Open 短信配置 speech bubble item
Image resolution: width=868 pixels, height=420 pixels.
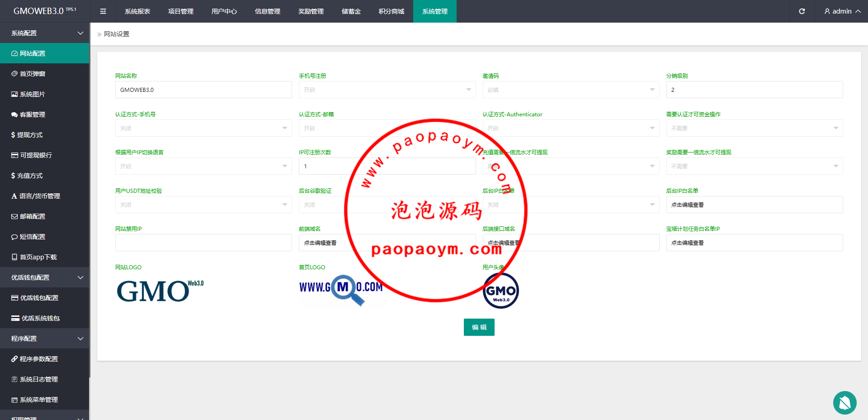(45, 237)
